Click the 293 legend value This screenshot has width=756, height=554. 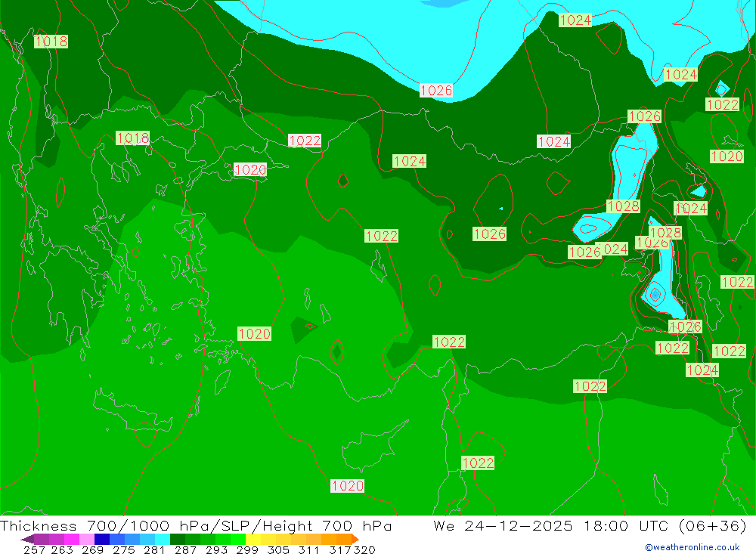216,549
